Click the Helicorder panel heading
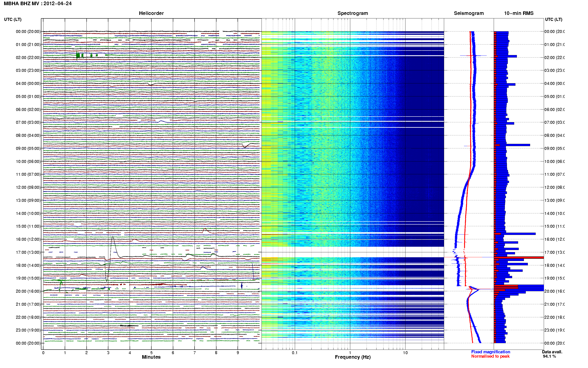Image resolution: width=588 pixels, height=368 pixels. (x=151, y=13)
